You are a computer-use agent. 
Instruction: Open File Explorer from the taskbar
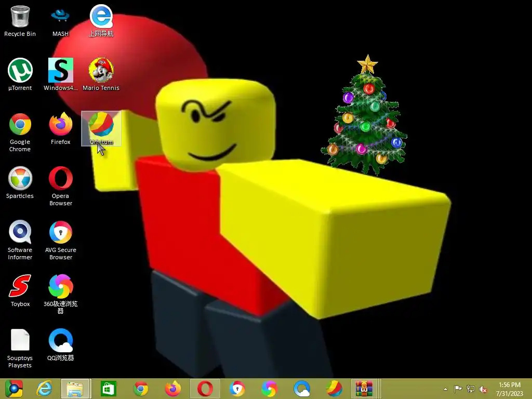tap(75, 389)
